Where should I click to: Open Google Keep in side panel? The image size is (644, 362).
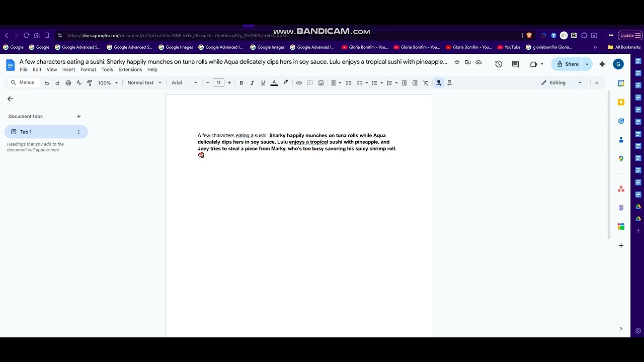(621, 102)
